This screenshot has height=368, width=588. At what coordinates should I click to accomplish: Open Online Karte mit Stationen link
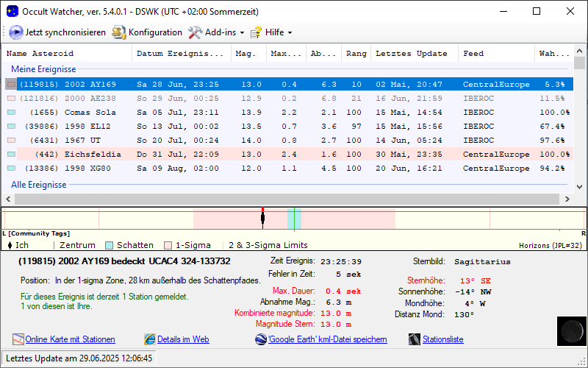coord(70,339)
